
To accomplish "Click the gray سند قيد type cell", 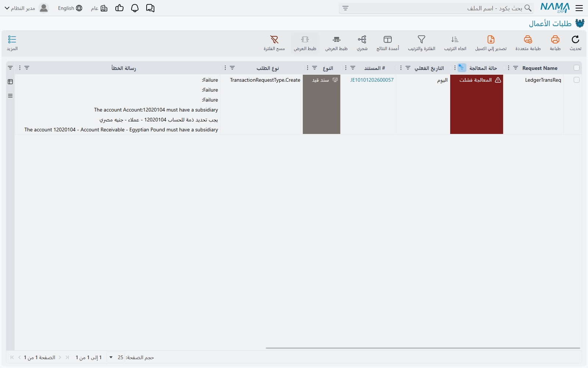I will pos(322,104).
